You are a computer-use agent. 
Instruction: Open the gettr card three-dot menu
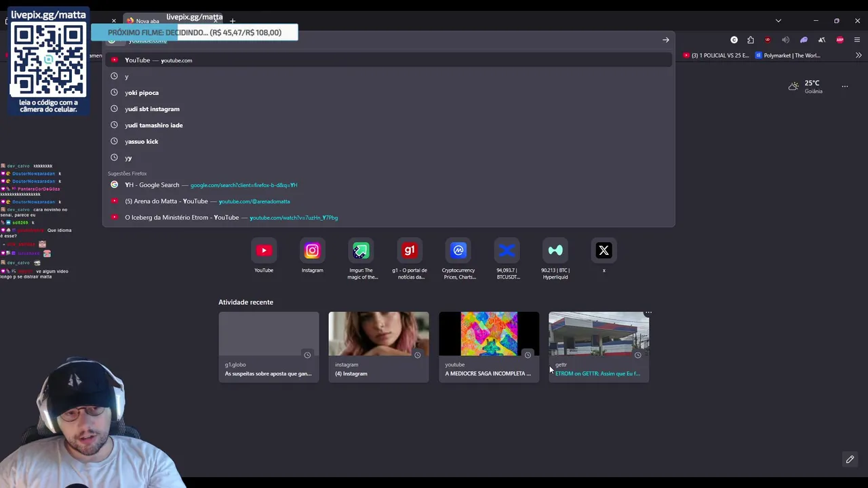[648, 313]
